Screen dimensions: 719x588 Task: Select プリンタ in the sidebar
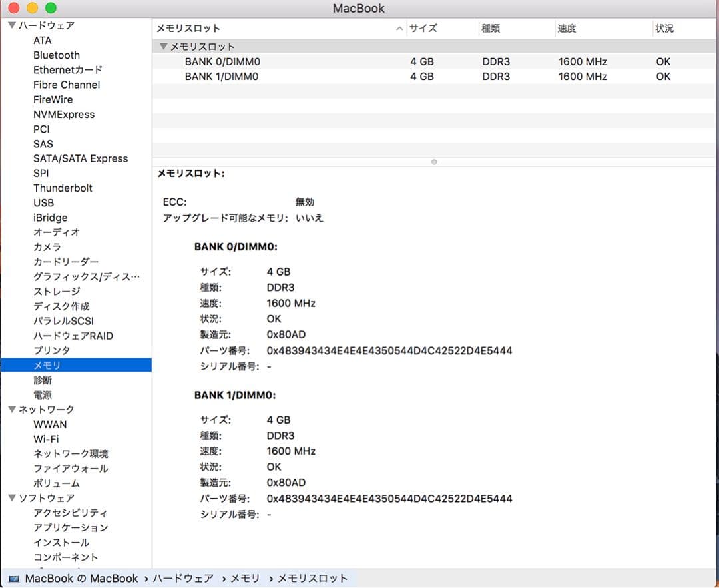tap(52, 350)
